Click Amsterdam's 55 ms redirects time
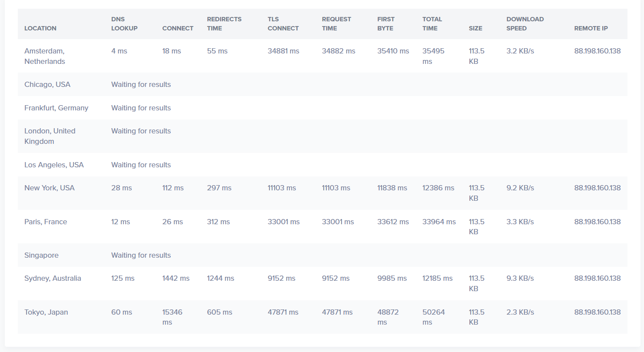This screenshot has width=644, height=352. click(x=217, y=51)
